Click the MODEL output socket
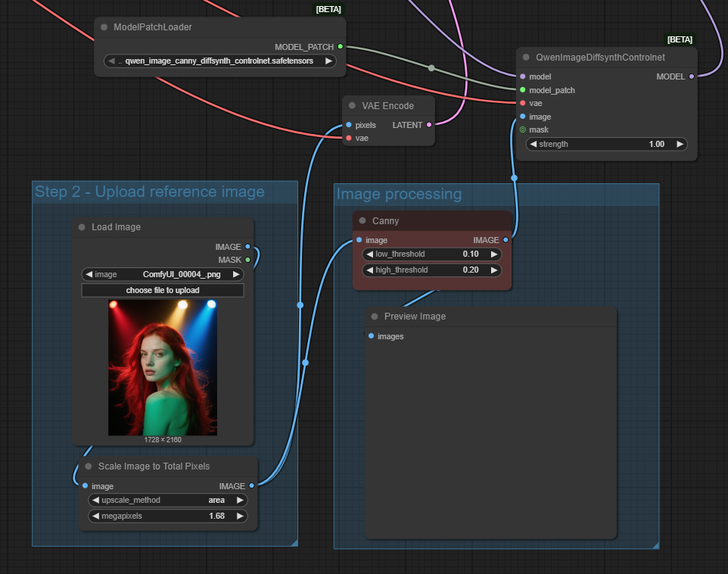Image resolution: width=728 pixels, height=574 pixels. pyautogui.click(x=692, y=76)
